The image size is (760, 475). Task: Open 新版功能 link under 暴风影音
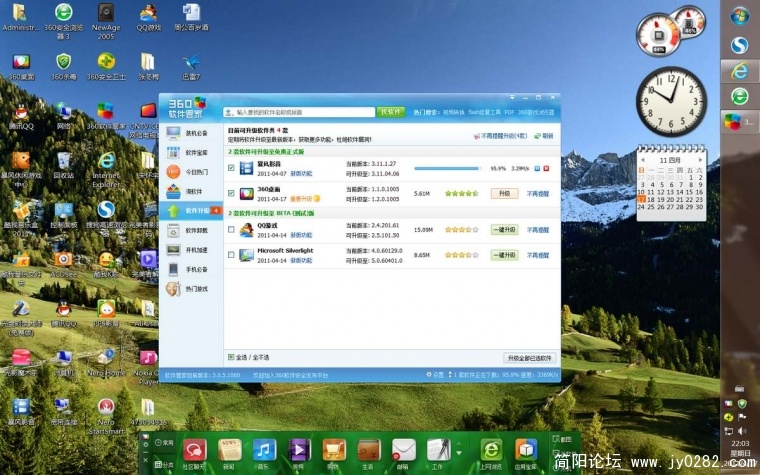[x=301, y=174]
